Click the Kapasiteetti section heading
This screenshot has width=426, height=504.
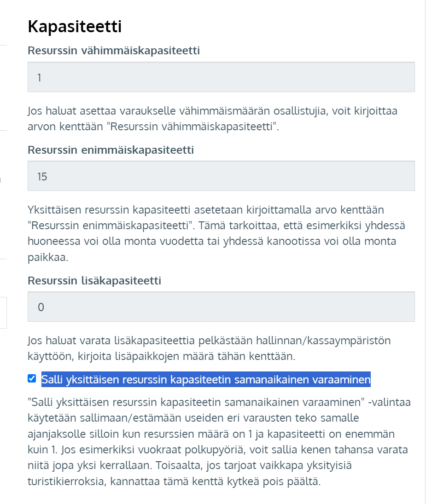75,26
